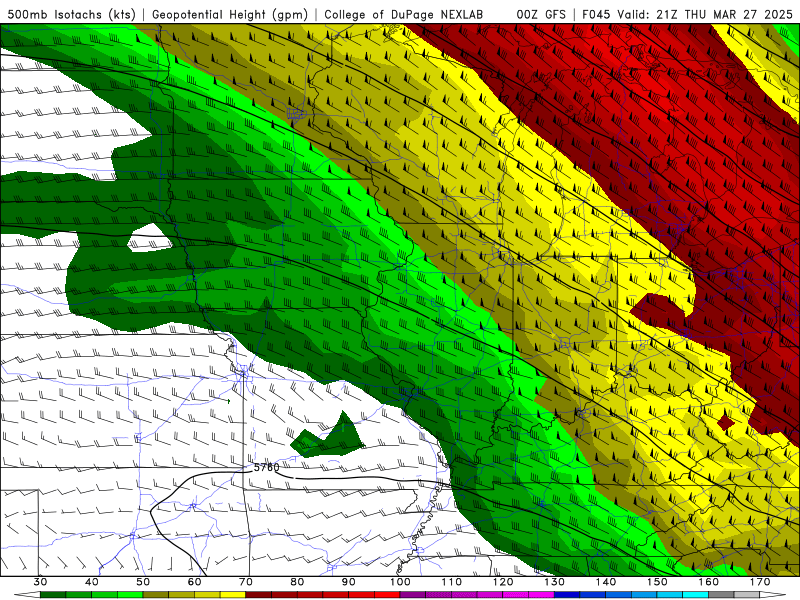
Task: Click the 5760 height contour label
Action: coord(266,467)
